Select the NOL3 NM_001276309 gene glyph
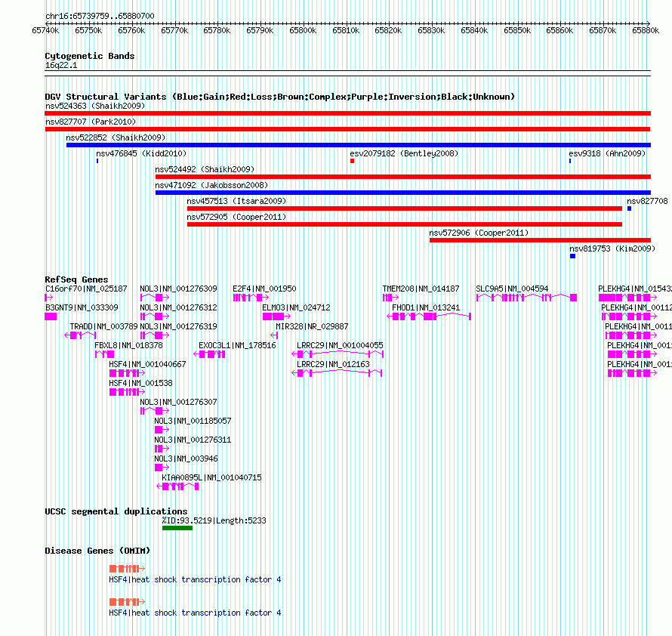Viewport: 672px width, 636px height. [155, 298]
